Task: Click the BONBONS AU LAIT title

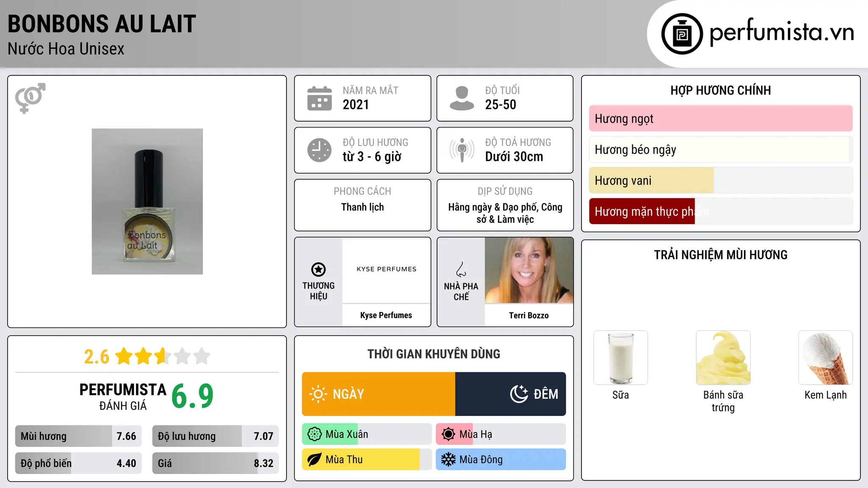Action: 102,24
